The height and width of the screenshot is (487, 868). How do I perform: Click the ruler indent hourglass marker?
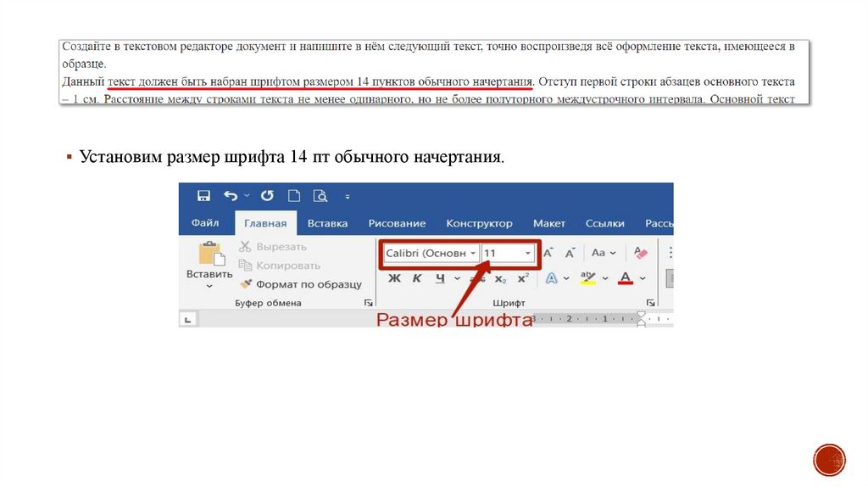(x=641, y=319)
